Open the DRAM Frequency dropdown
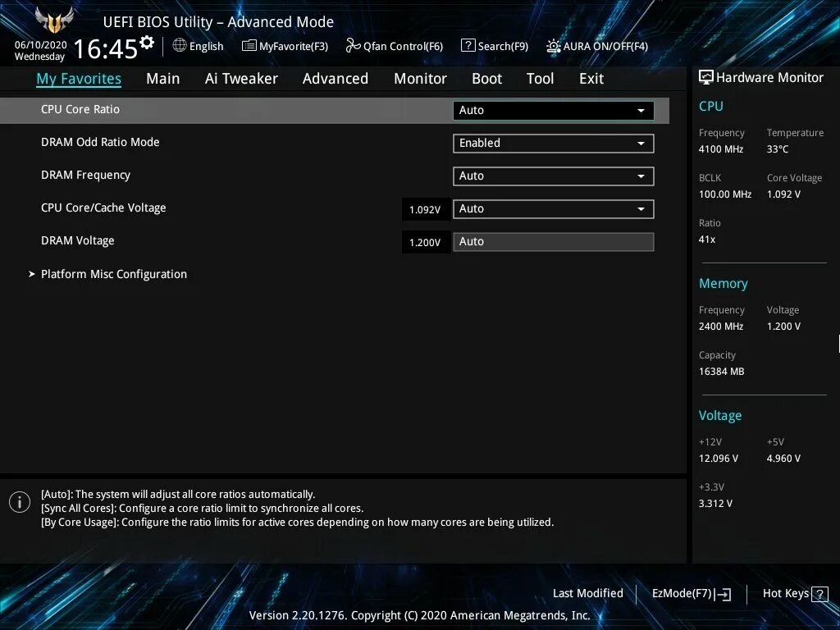Image resolution: width=840 pixels, height=630 pixels. 554,176
